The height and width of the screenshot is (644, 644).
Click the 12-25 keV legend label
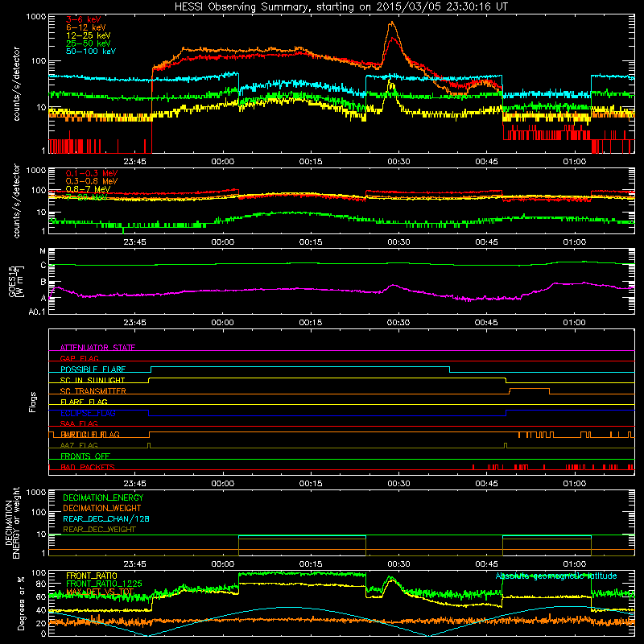click(88, 35)
